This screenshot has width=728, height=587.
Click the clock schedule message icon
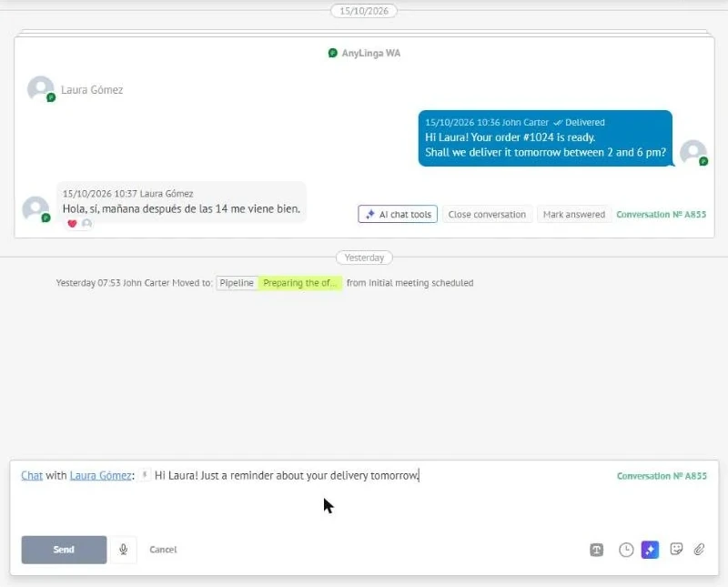[626, 550]
